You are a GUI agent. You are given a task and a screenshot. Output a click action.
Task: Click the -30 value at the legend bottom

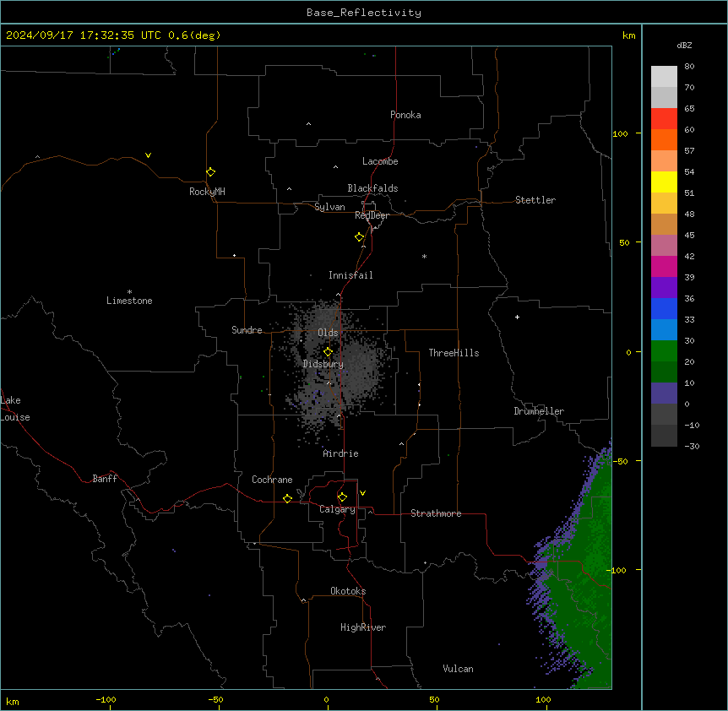point(692,447)
